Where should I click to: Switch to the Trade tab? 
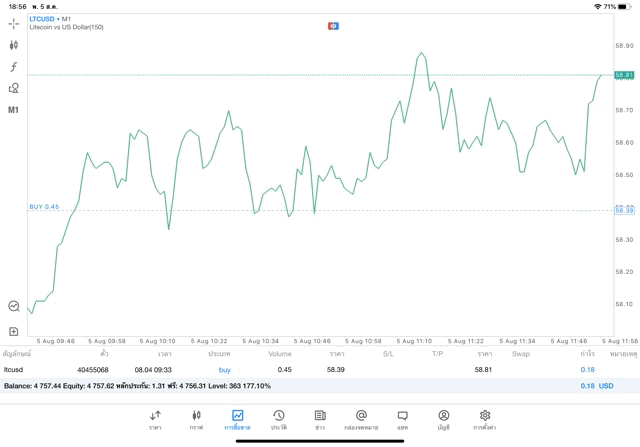(237, 420)
